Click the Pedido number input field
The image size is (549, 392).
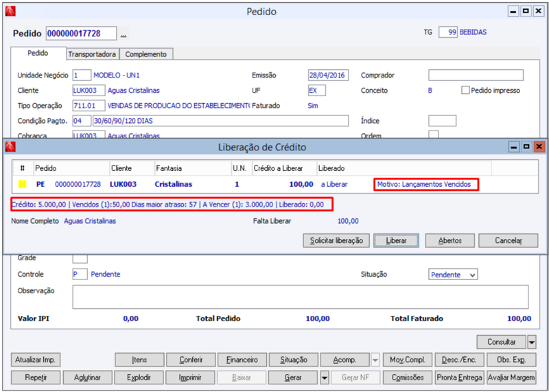point(81,34)
